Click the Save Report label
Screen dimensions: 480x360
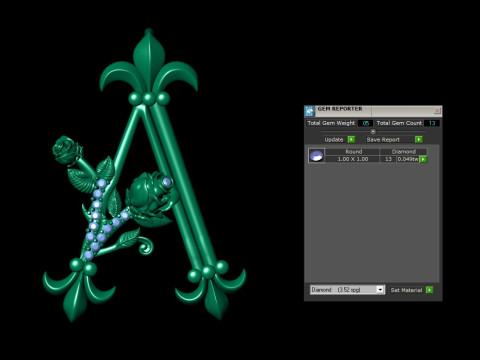pyautogui.click(x=383, y=140)
